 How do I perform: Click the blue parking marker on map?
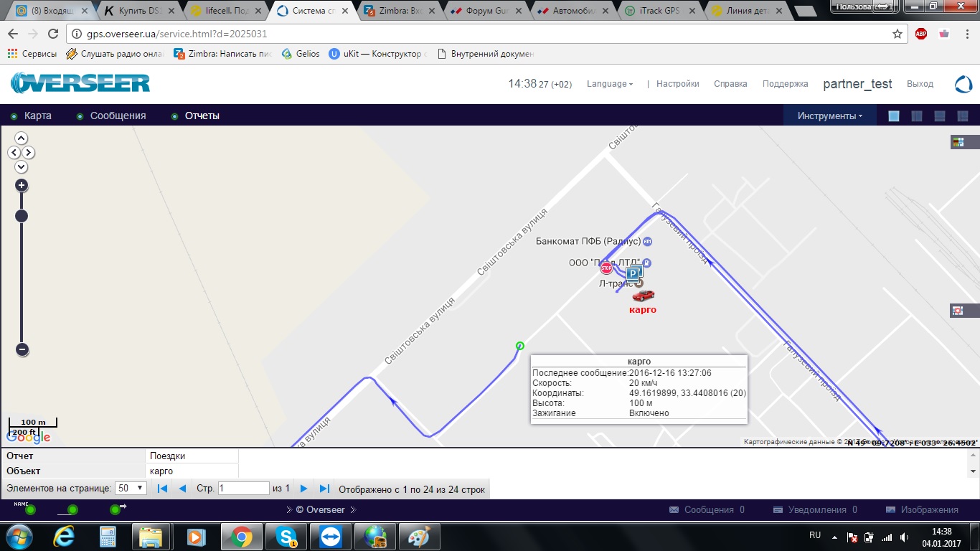(x=633, y=273)
